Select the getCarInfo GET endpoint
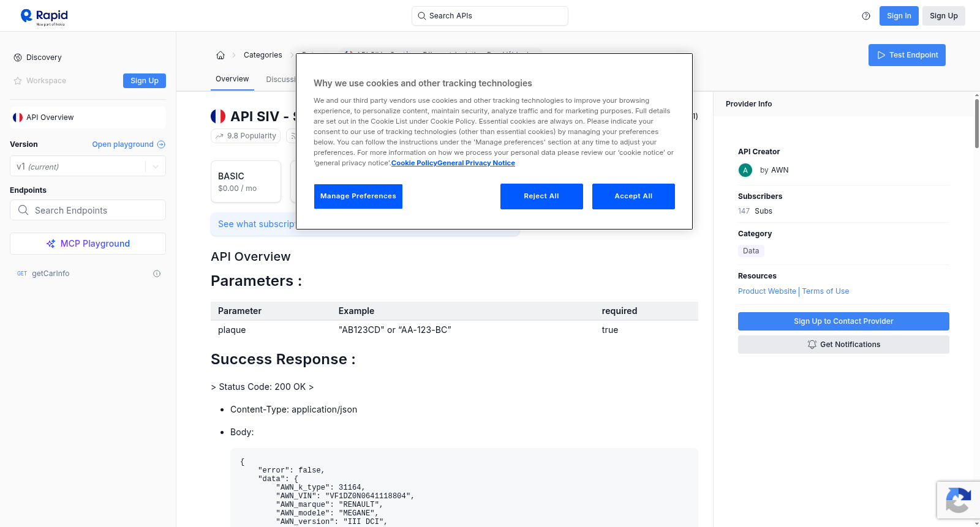Screen dimensions: 980x527 click(x=88, y=274)
